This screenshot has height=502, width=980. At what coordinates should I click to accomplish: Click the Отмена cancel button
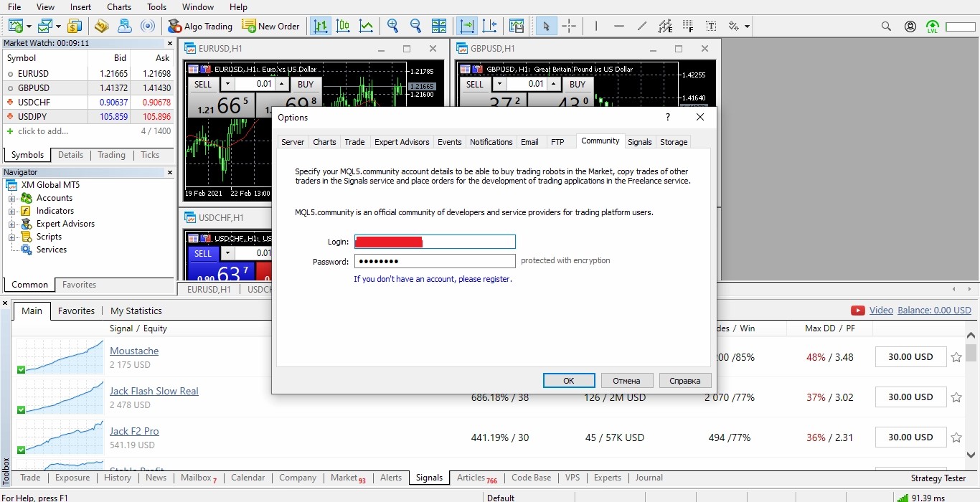point(627,381)
